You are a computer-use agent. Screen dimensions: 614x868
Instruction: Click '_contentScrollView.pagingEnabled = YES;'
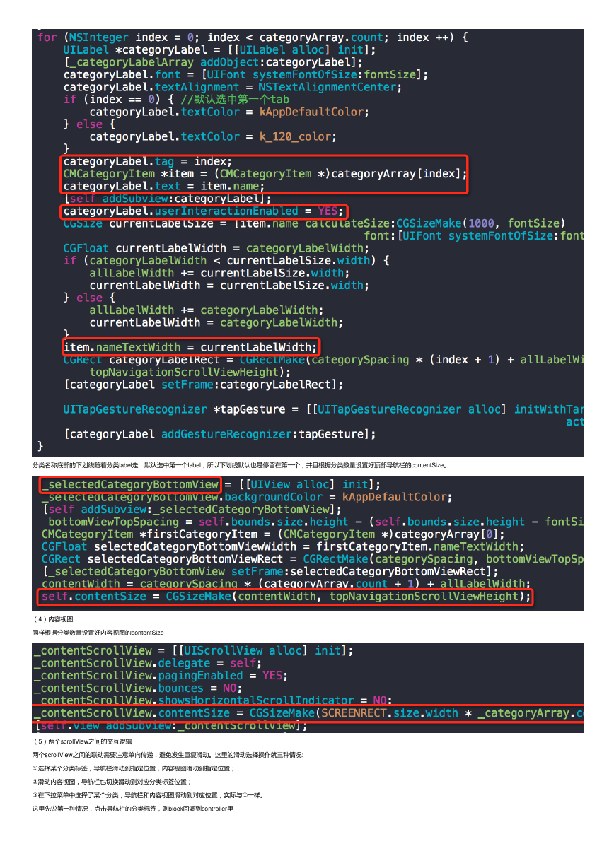point(161,676)
